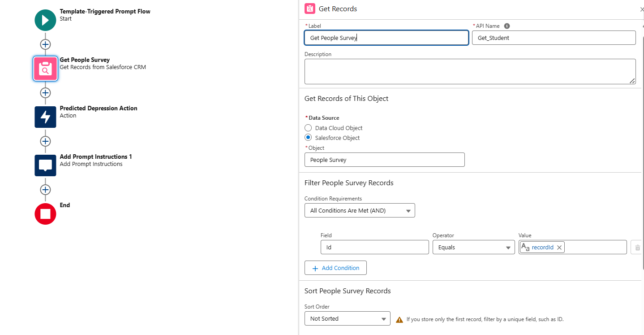
Task: Select the Data Cloud Object radio button
Action: tap(308, 128)
